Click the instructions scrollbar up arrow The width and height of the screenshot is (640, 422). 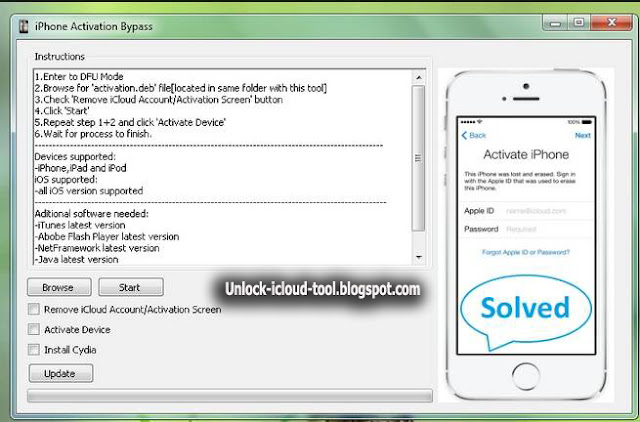click(x=418, y=77)
